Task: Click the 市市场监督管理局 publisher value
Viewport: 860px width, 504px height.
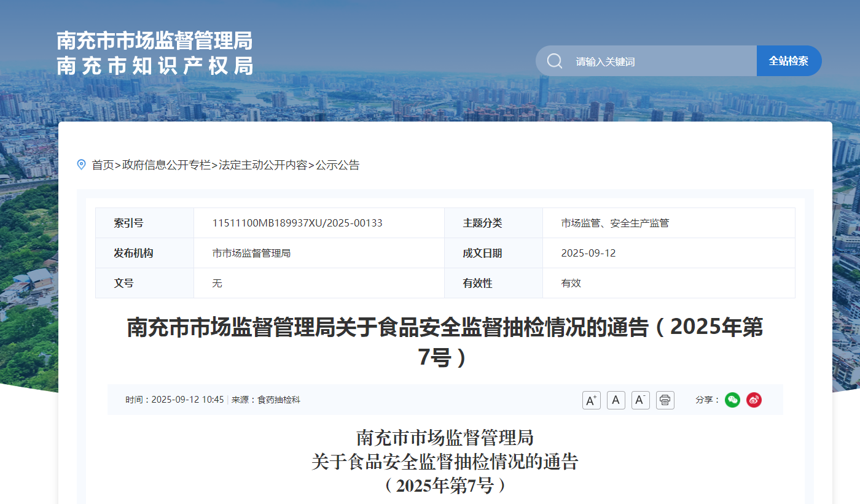Action: [251, 253]
